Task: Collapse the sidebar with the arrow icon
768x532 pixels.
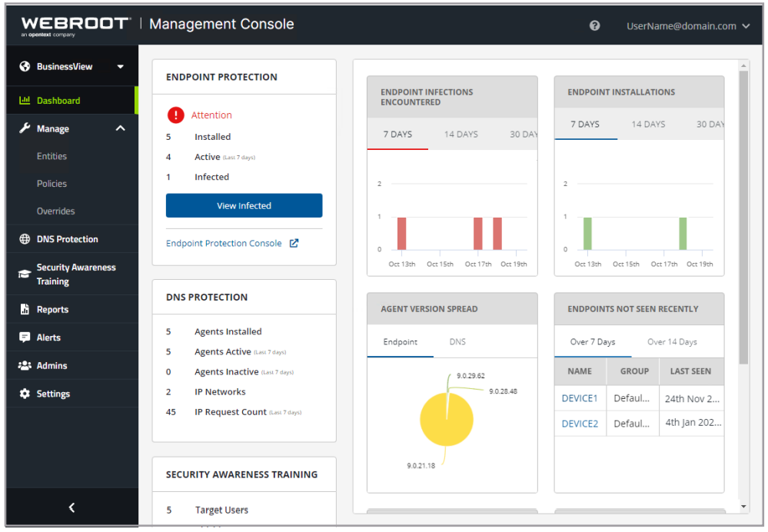Action: [x=71, y=507]
